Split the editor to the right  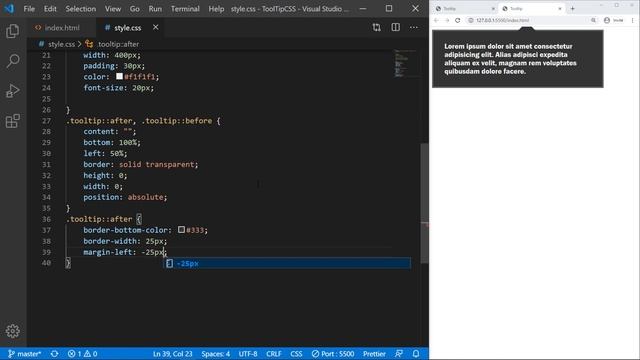pyautogui.click(x=396, y=27)
